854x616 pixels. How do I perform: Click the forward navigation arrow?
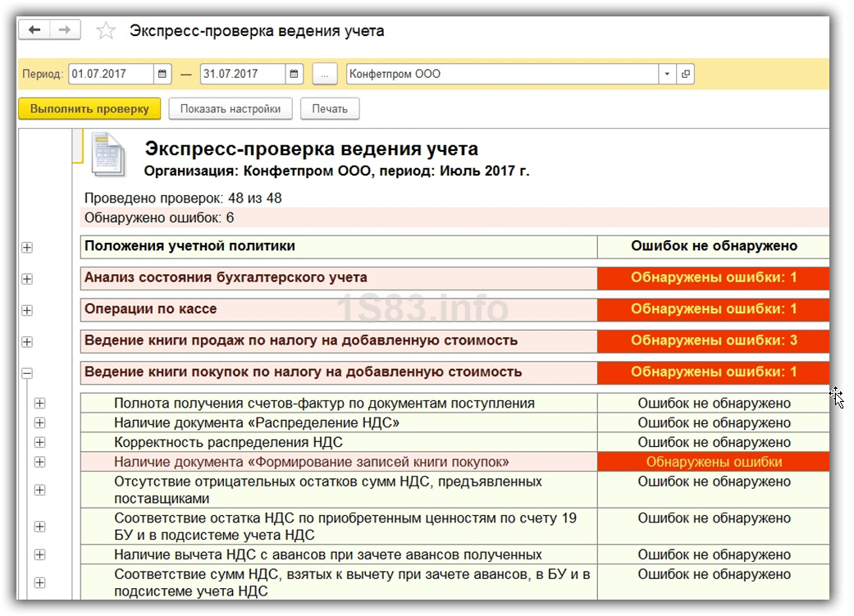(x=65, y=30)
